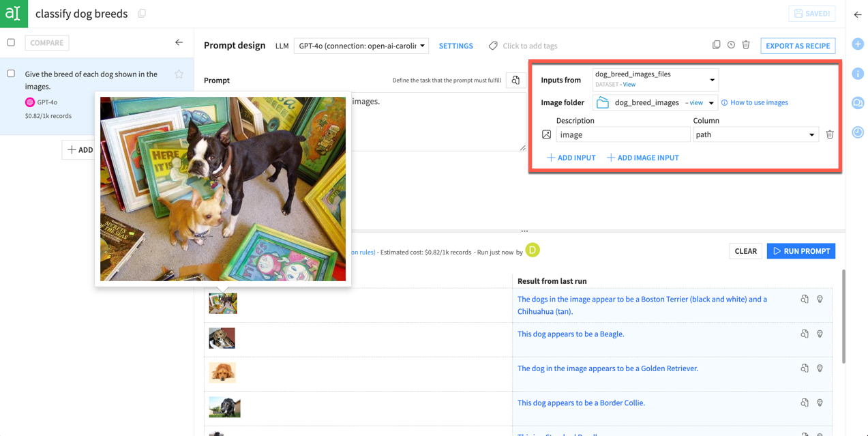The width and height of the screenshot is (868, 436).
Task: Open the info panel in right sidebar
Action: [x=858, y=74]
